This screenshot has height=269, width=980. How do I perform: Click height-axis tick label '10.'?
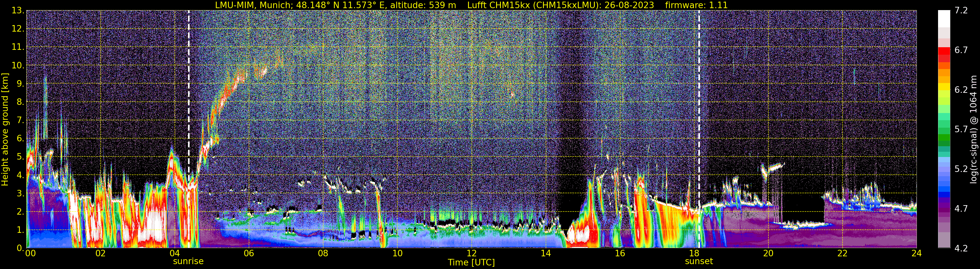point(18,65)
